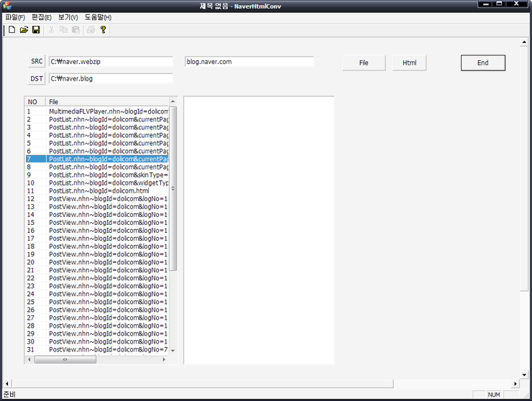Focus the blog.naver.com input field
This screenshot has width=532, height=401.
[x=249, y=62]
